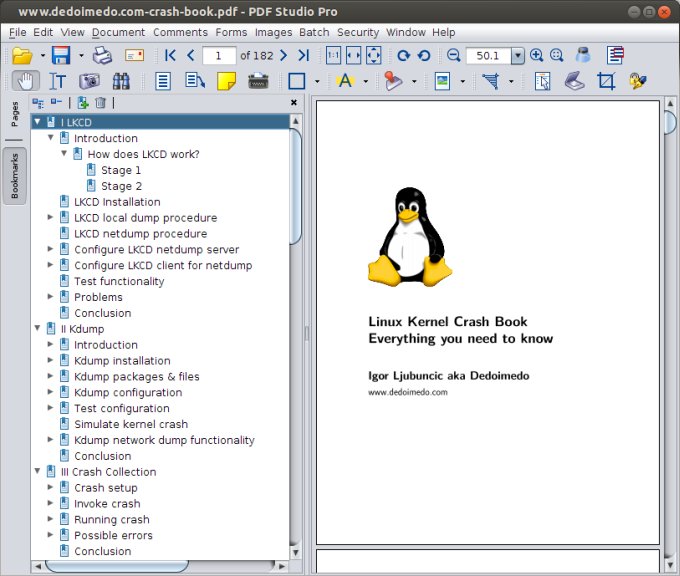The image size is (680, 576).
Task: Open the LKCD Installation bookmark
Action: pyautogui.click(x=117, y=202)
